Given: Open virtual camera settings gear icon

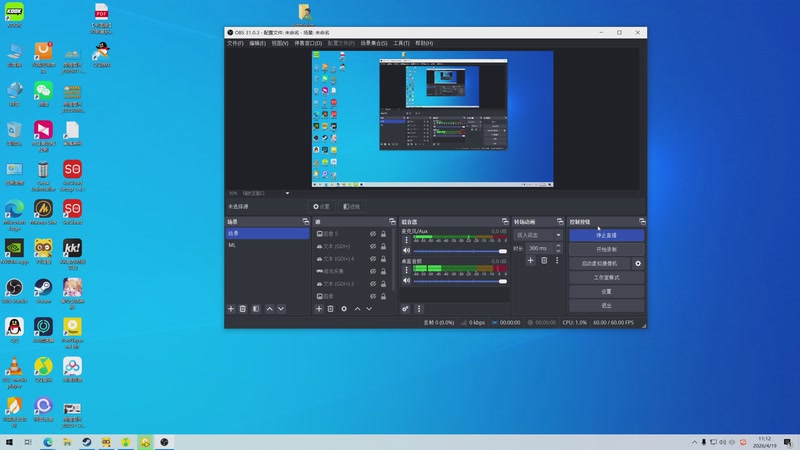Looking at the screenshot, I should click(638, 263).
